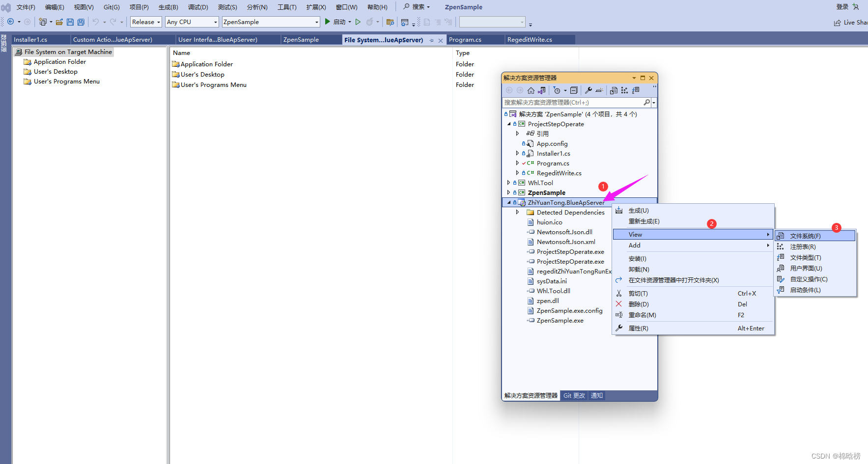The image size is (868, 464).
Task: Click the Save All double-disk icon
Action: [x=81, y=22]
